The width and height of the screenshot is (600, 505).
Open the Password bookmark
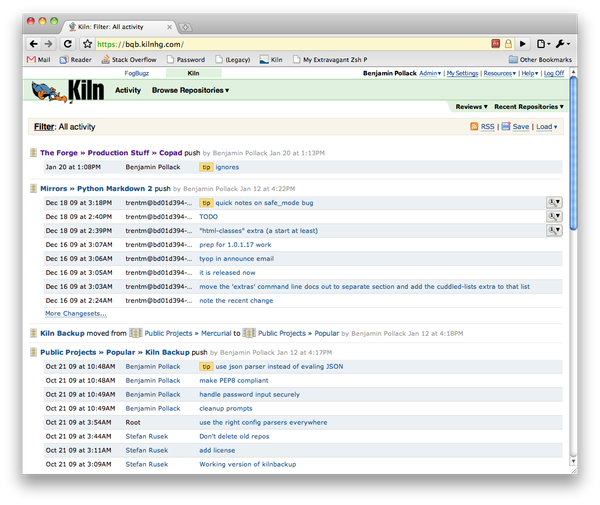186,60
